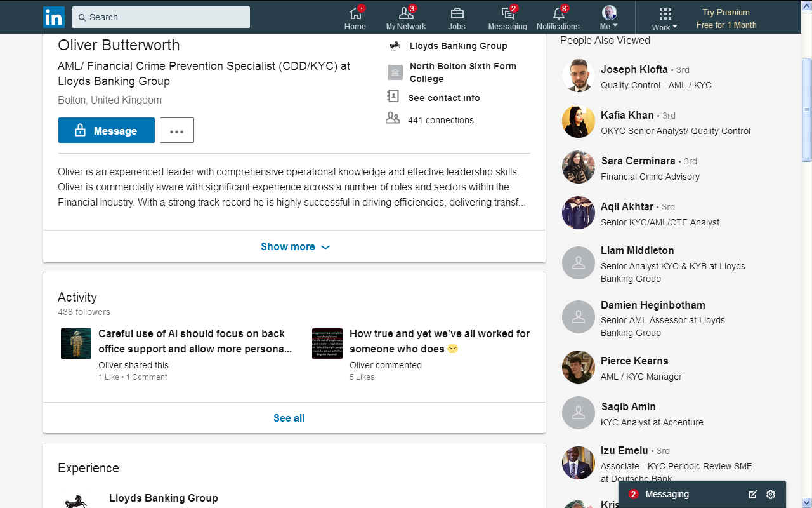Click scrollbar up arrow
Screen dimensions: 812x508
pyautogui.click(x=807, y=5)
